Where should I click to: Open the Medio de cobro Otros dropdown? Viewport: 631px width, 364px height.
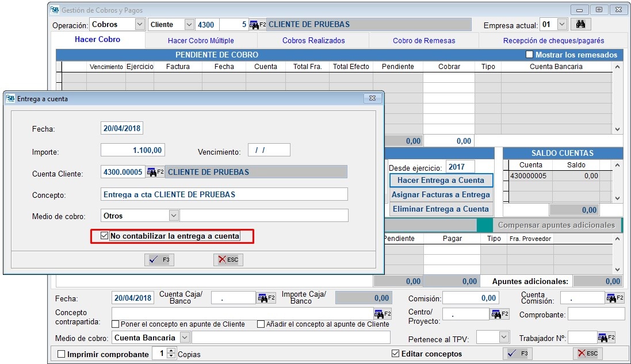coord(173,215)
